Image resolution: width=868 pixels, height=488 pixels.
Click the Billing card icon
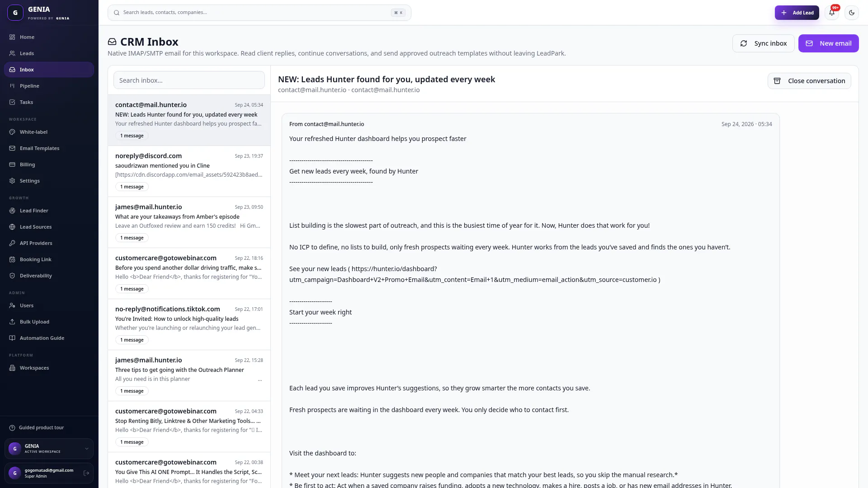pyautogui.click(x=12, y=164)
